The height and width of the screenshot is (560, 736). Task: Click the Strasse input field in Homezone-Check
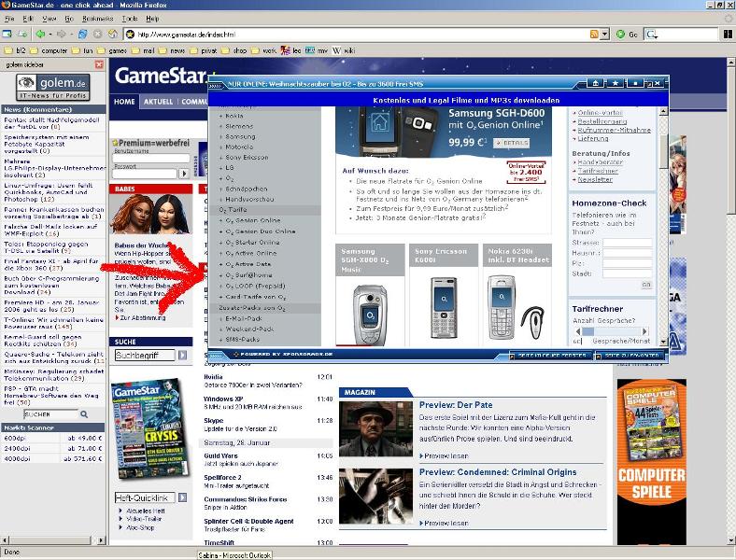click(x=627, y=243)
